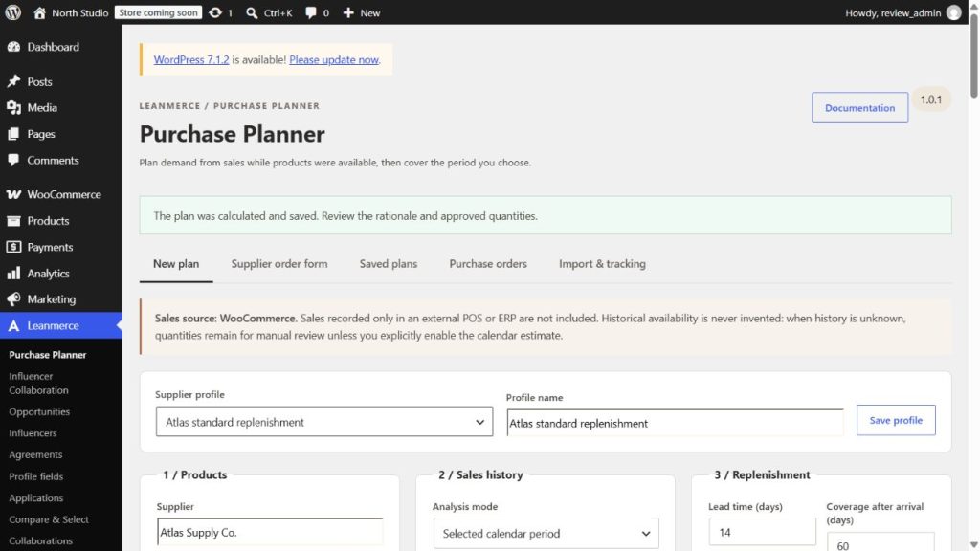
Task: Go to the Import & tracking tab
Action: (603, 264)
